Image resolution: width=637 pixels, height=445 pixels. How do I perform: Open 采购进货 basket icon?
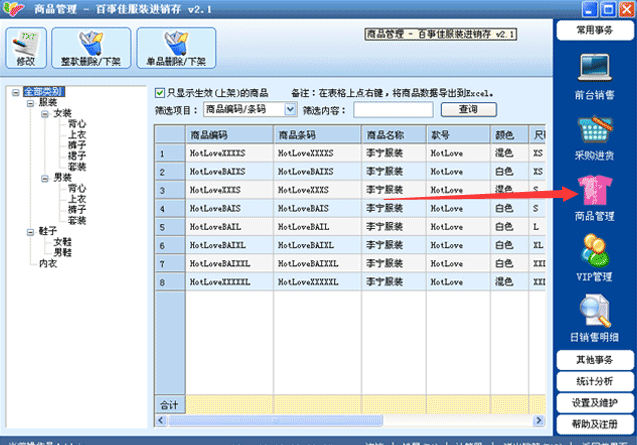(x=595, y=129)
